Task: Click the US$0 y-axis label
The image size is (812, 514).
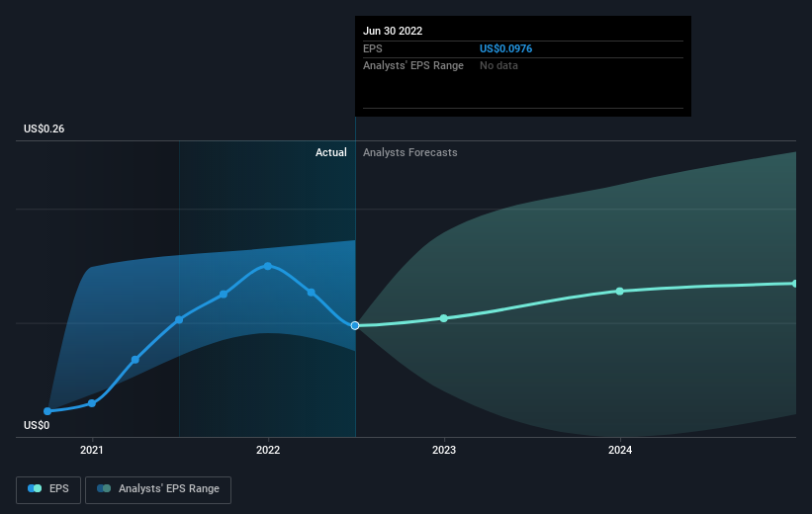Action: pos(37,425)
